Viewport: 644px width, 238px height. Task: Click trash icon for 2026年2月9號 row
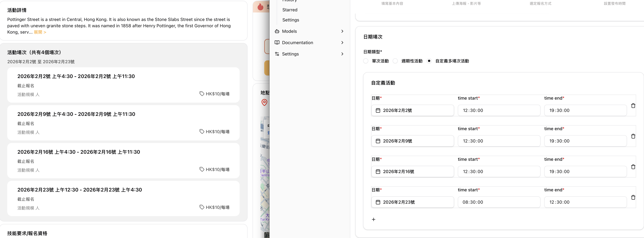633,136
